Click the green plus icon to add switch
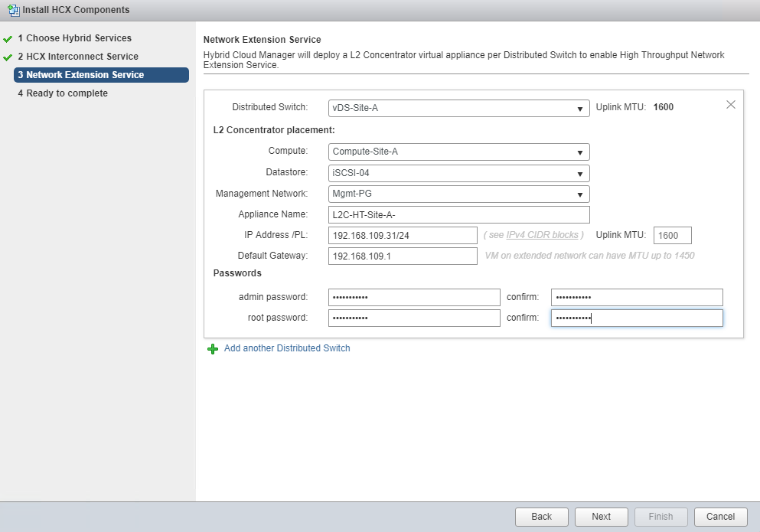Screen dimensions: 760x532 [213, 349]
